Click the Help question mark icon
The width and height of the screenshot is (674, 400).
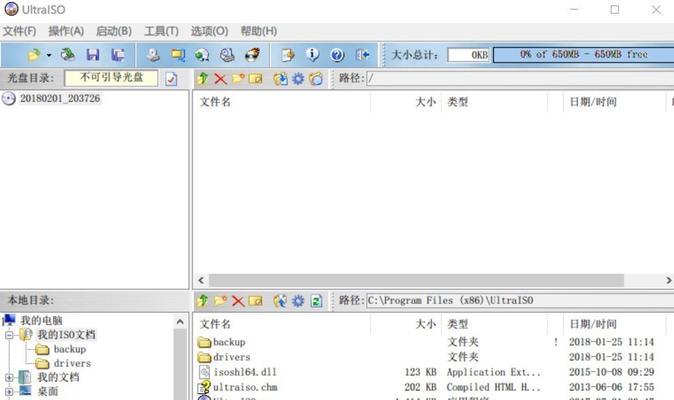click(x=337, y=55)
